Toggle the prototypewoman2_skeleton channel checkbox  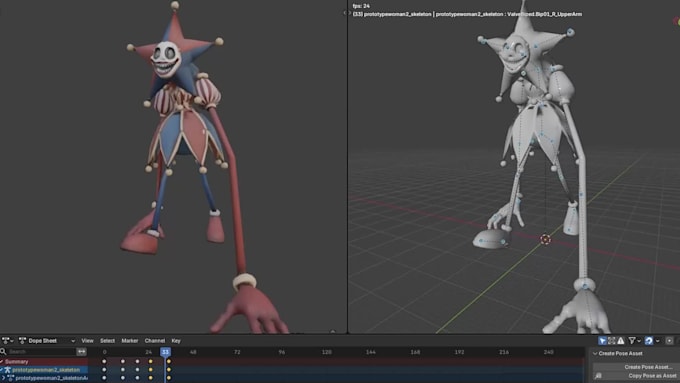[x=2, y=370]
